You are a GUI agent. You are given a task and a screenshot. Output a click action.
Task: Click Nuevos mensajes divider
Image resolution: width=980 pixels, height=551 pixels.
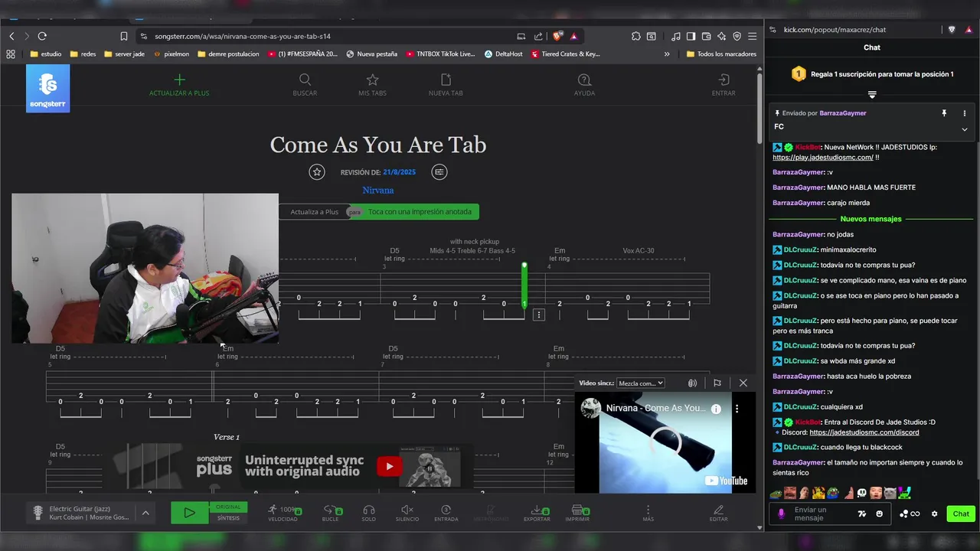[871, 219]
